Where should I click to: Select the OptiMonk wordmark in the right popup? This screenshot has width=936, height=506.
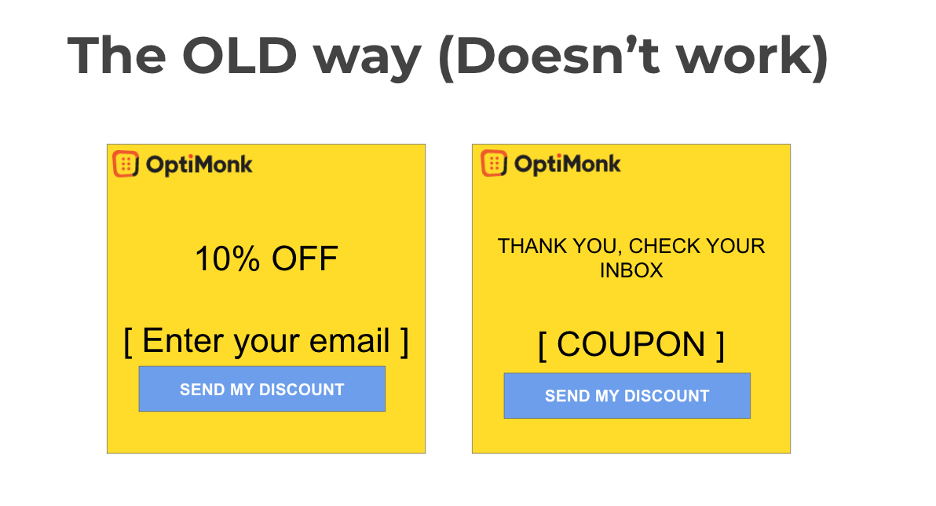tap(567, 164)
